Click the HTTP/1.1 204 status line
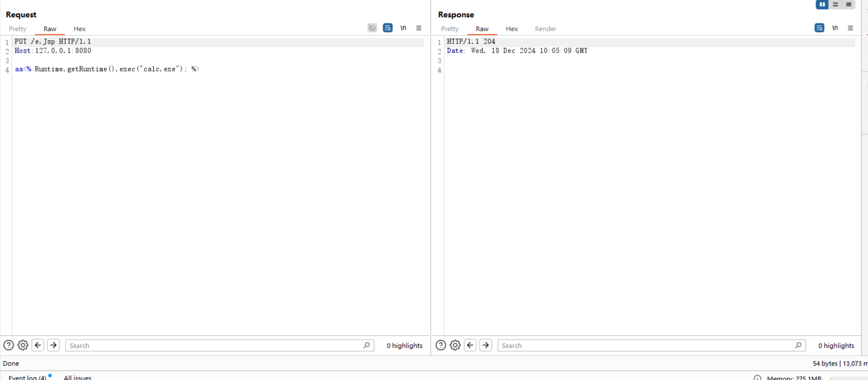868x380 pixels. point(471,42)
